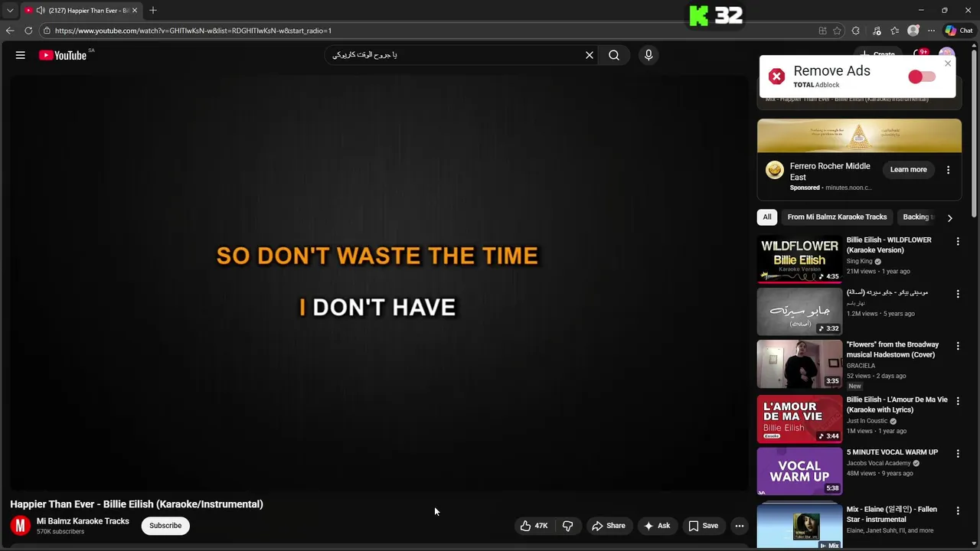Click the magnifier search button
This screenshot has width=980, height=551.
[x=614, y=55]
